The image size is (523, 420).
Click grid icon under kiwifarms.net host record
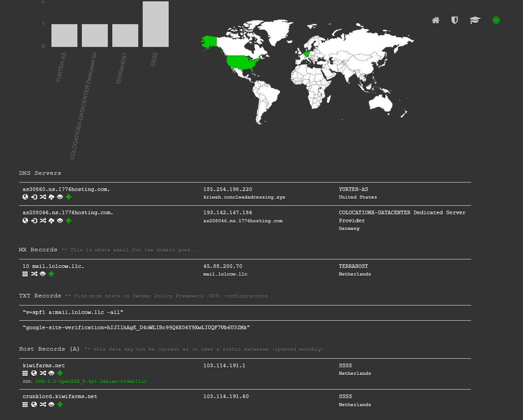pyautogui.click(x=25, y=373)
